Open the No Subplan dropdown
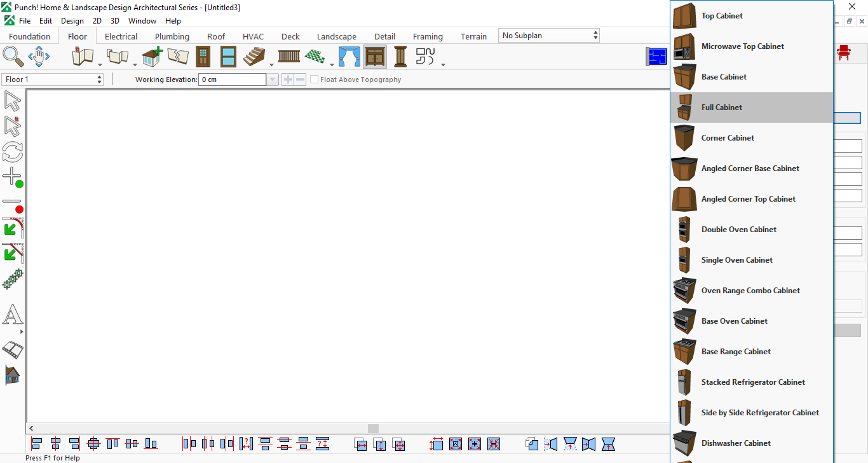The width and height of the screenshot is (868, 463). [x=549, y=36]
